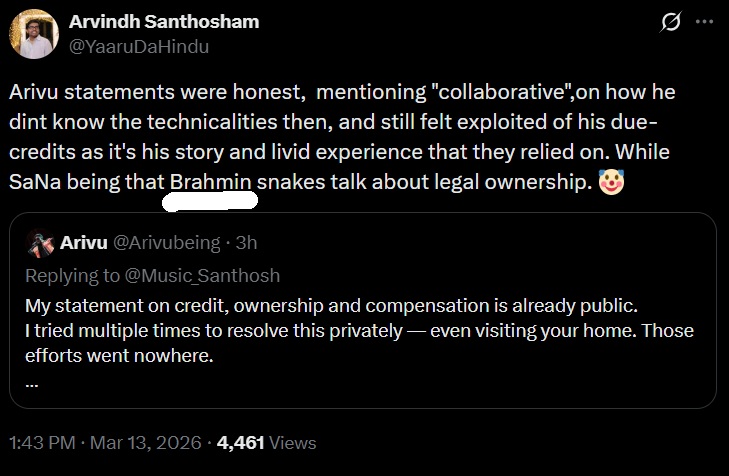Expand the quoted tweet's trailing ellipsis

click(31, 383)
